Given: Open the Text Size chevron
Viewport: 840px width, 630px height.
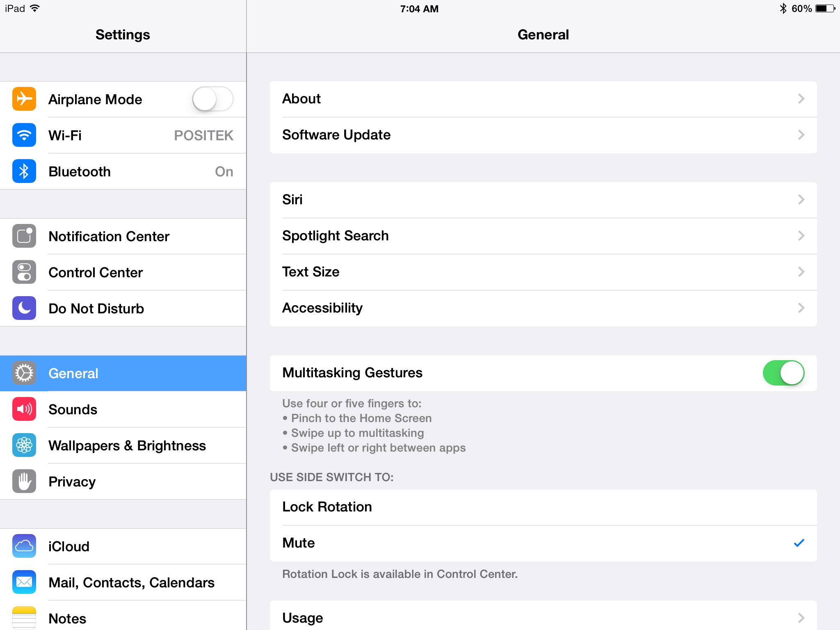Looking at the screenshot, I should [801, 272].
